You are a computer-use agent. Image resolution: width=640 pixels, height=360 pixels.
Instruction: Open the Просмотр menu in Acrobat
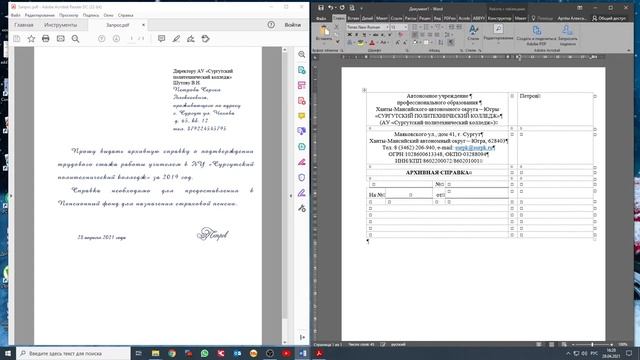pos(68,15)
